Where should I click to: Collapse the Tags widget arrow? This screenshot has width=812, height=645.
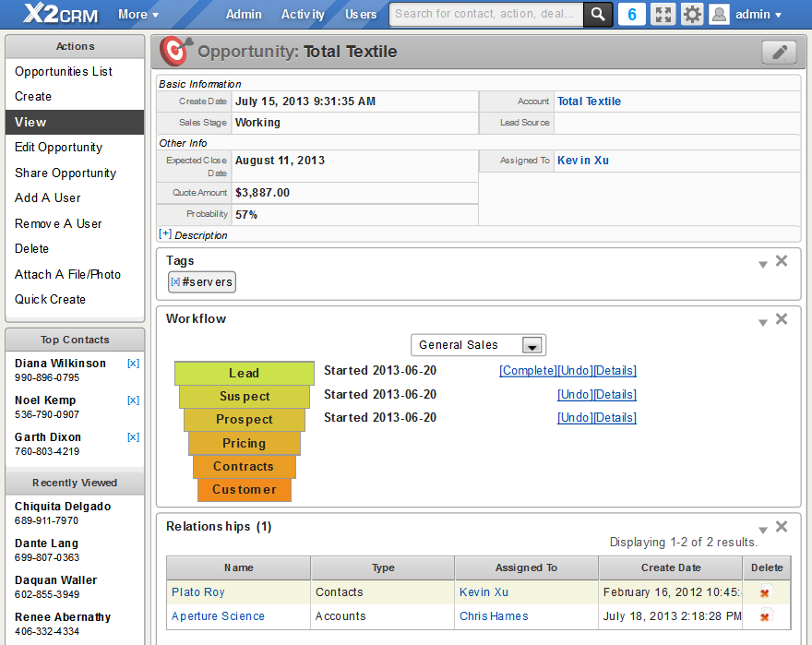point(762,264)
